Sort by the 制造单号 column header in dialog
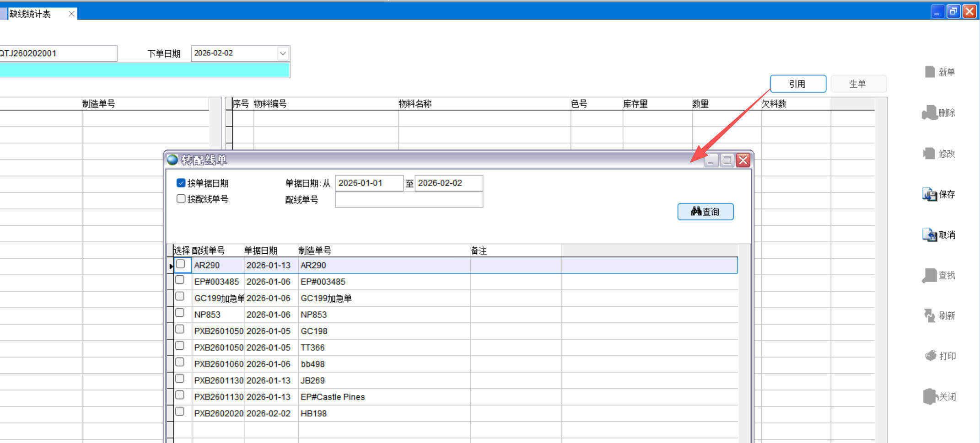 [315, 251]
